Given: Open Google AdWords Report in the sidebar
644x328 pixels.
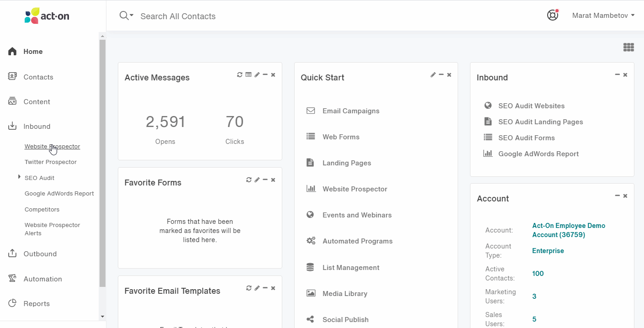Looking at the screenshot, I should [x=59, y=194].
